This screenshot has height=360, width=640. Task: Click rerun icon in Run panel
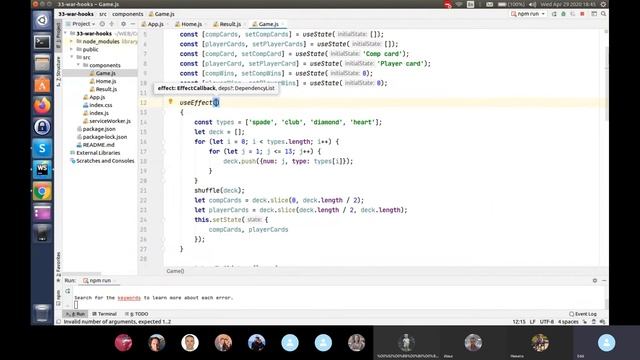pos(68,291)
